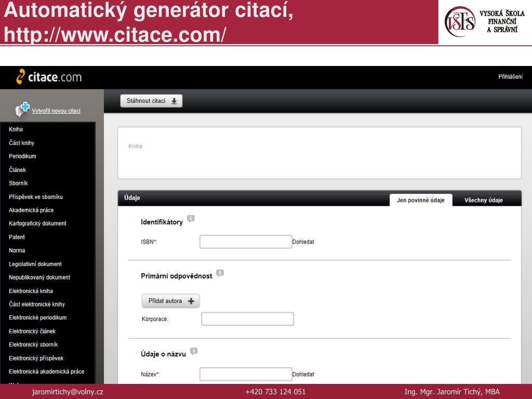Select Elektronická akademická práce type
Screen dimensions: 532x399
(x=46, y=371)
